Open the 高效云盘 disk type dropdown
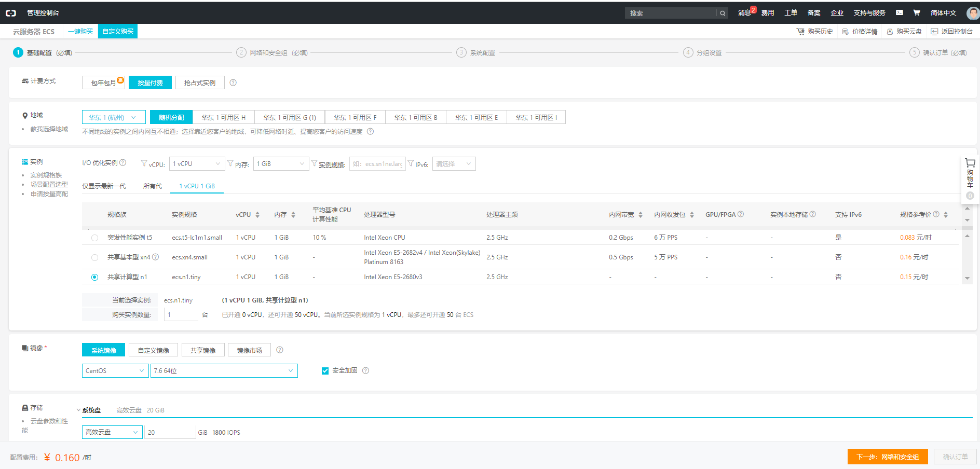The width and height of the screenshot is (980, 469). pyautogui.click(x=112, y=432)
